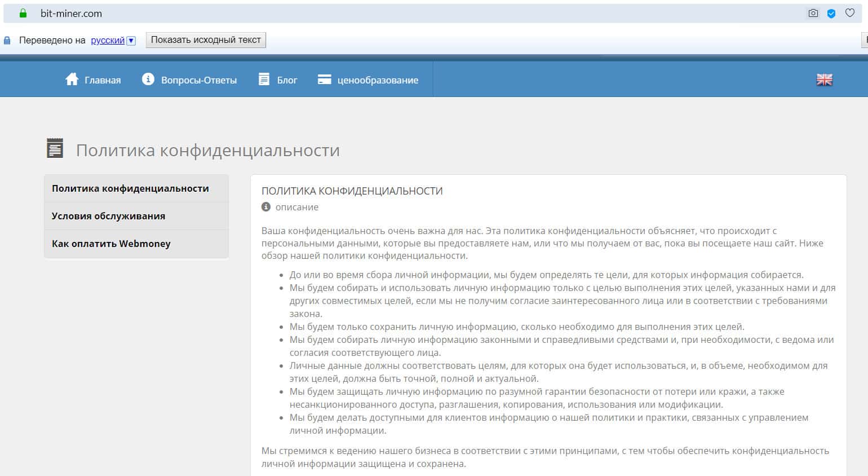The image size is (868, 476).
Task: Click the bullet starting Мы будем собирать и использовать
Action: point(563,301)
